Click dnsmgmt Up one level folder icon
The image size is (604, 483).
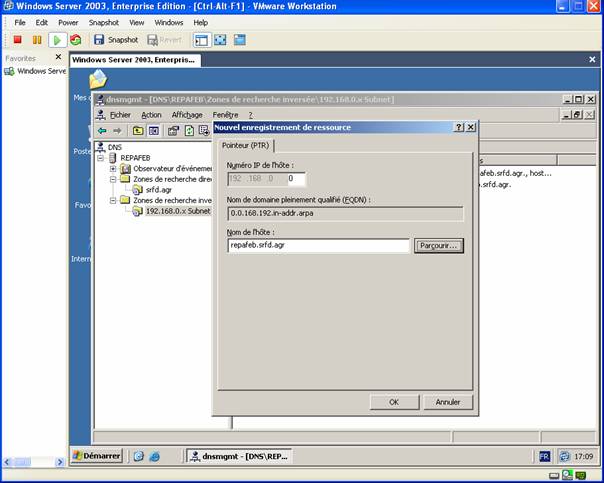(138, 131)
